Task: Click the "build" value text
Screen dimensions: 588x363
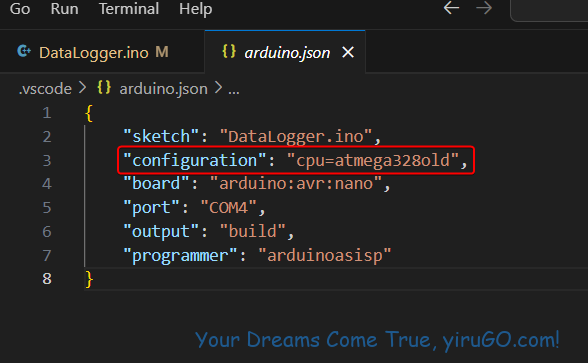Action: pyautogui.click(x=253, y=232)
